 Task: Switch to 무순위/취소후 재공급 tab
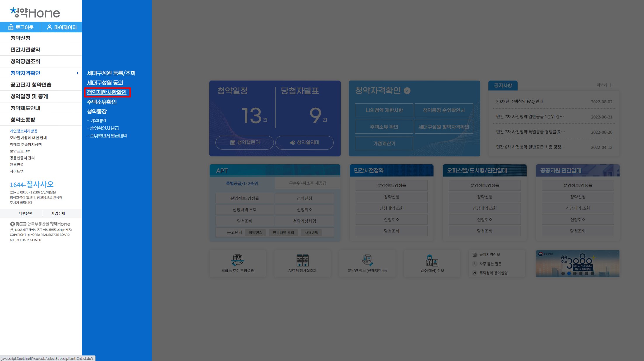[x=308, y=183]
